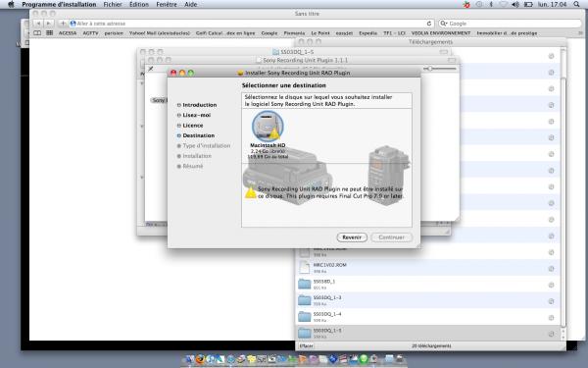The height and width of the screenshot is (368, 588).
Task: Click the Spotlight search magnifier icon
Action: 577,5
